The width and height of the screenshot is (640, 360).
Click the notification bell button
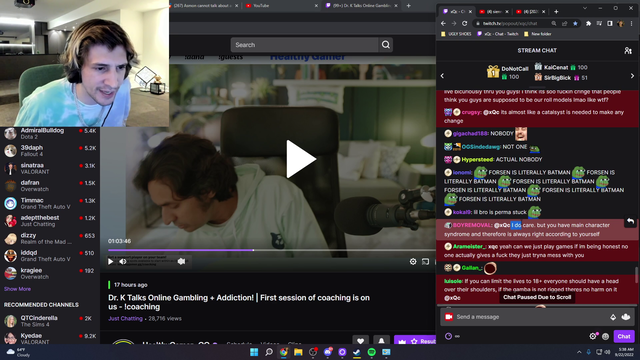pyautogui.click(x=381, y=341)
